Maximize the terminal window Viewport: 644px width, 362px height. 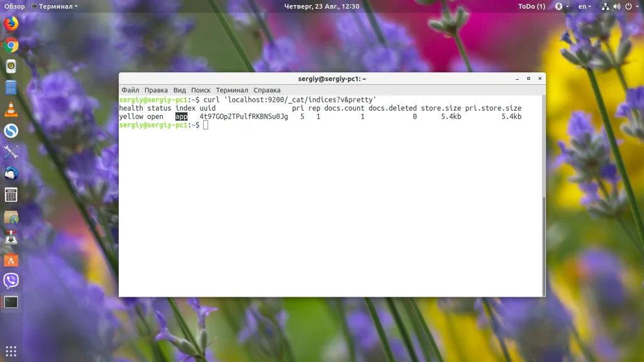528,79
